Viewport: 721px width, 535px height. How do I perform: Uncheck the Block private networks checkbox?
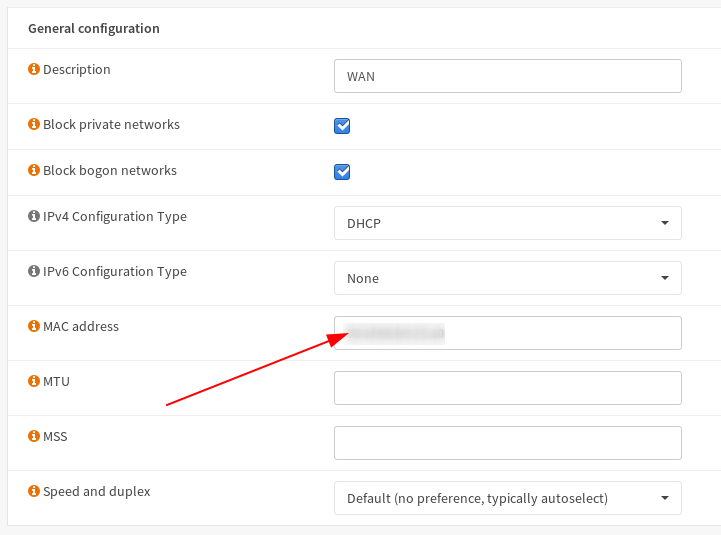pos(342,126)
